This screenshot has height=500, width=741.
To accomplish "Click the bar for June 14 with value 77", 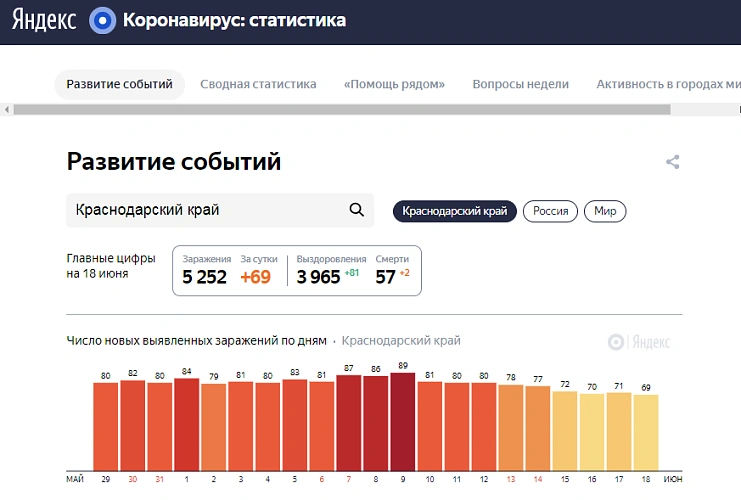I will [538, 428].
